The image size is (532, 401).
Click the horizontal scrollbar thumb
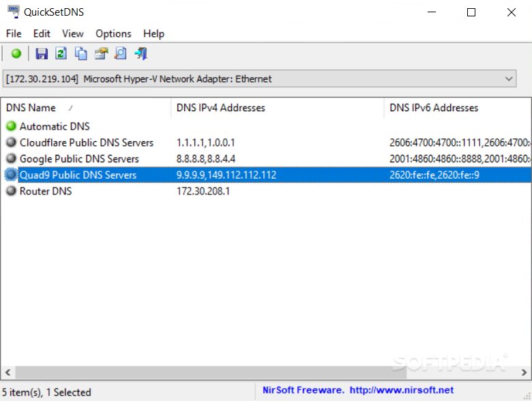tap(211, 372)
